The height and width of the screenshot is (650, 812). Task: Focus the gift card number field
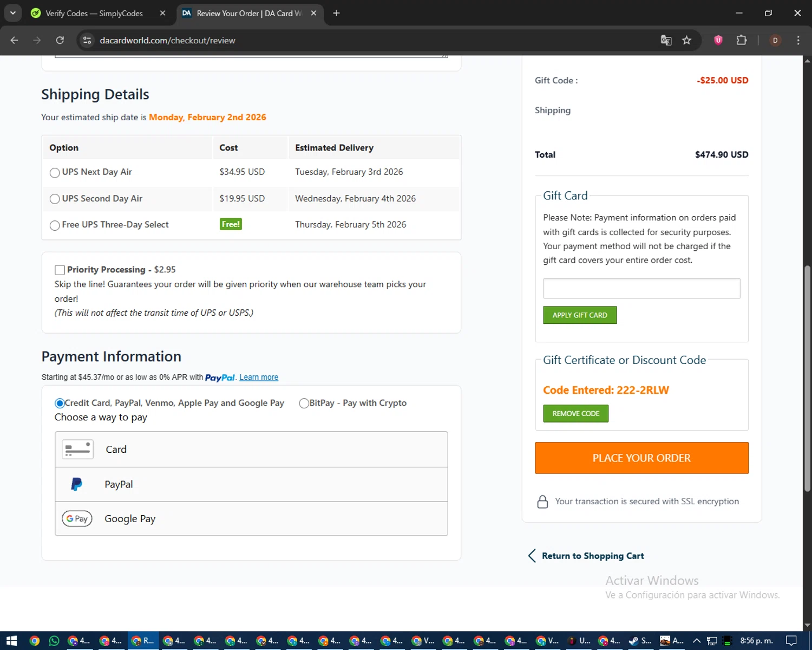pos(641,288)
